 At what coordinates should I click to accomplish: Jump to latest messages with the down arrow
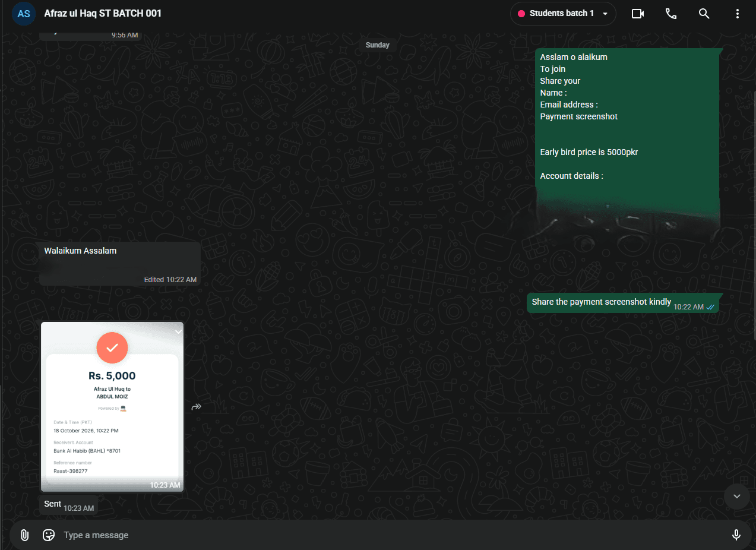[737, 497]
